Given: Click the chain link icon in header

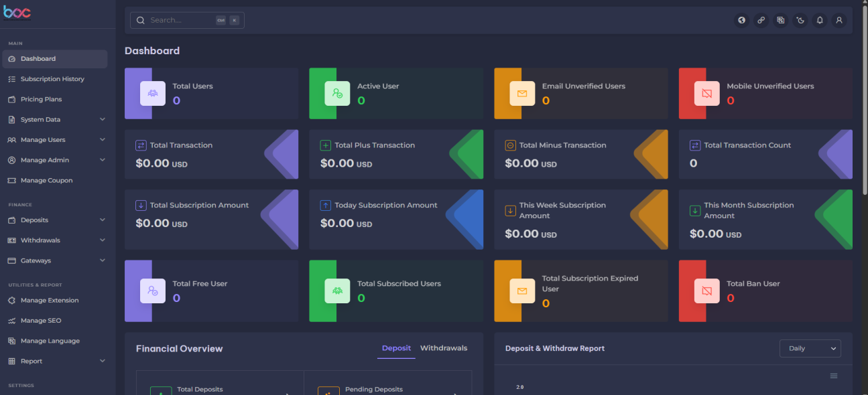Looking at the screenshot, I should tap(761, 20).
